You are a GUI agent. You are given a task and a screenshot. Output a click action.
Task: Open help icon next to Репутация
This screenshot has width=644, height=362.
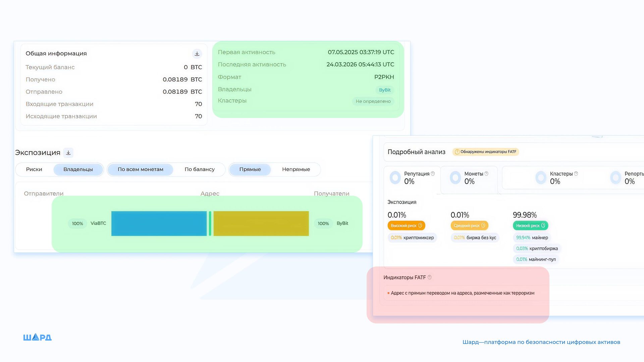[433, 174]
